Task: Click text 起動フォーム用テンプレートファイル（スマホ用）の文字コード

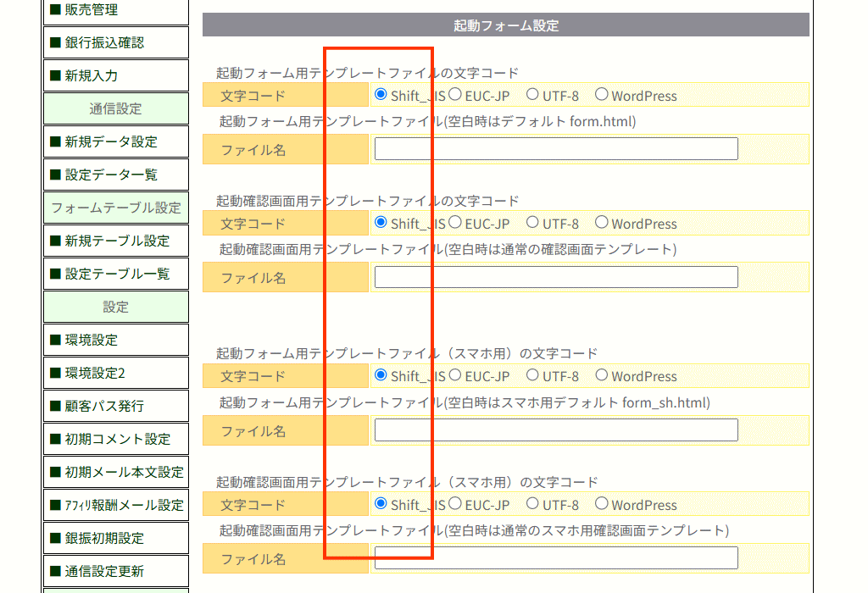Action: click(x=407, y=353)
